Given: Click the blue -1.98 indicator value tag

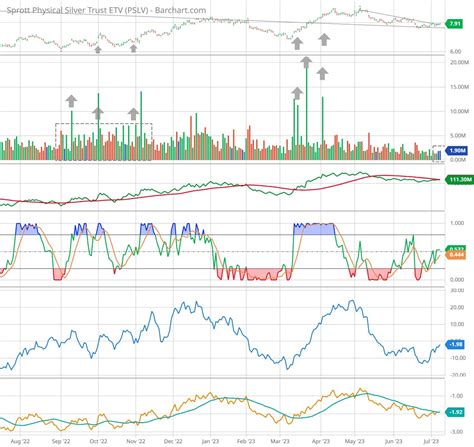Looking at the screenshot, I should click(x=455, y=344).
